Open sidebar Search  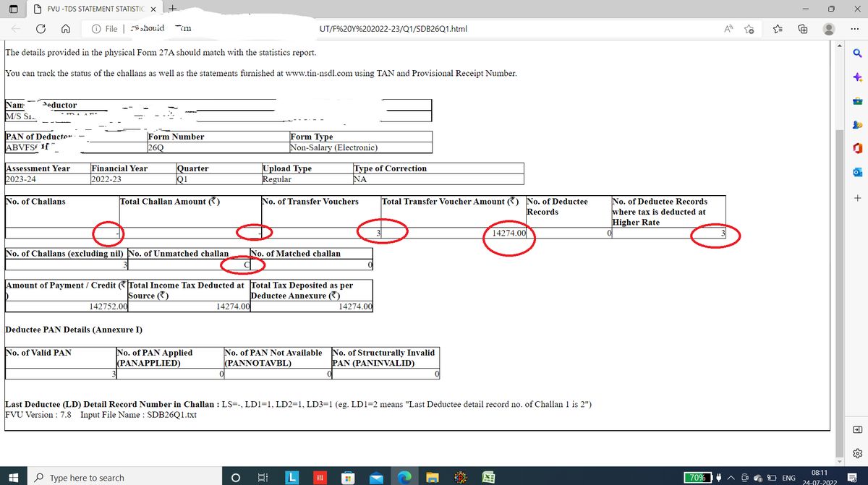pos(857,53)
